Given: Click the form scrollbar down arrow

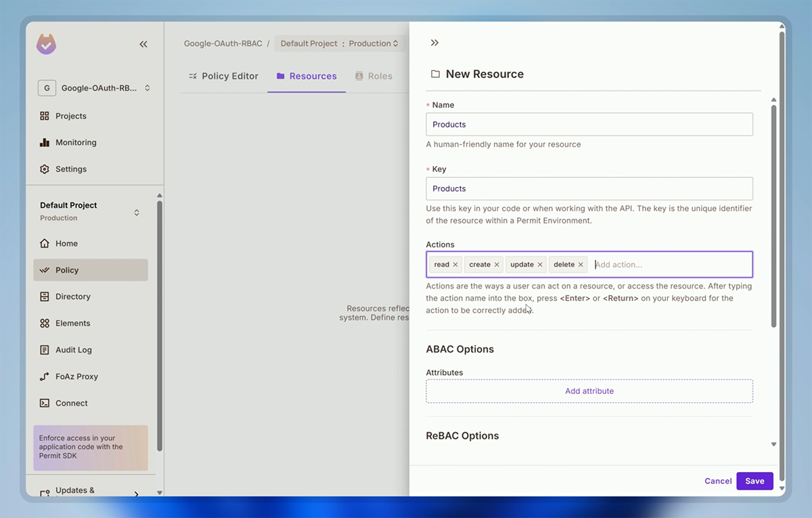Looking at the screenshot, I should click(773, 444).
